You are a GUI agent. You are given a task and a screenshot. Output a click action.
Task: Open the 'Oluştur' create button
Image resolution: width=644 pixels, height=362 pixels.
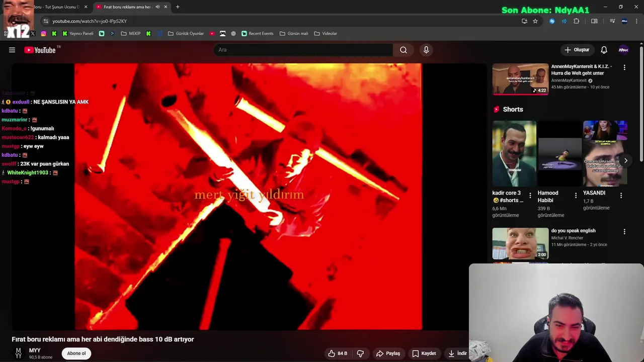(577, 50)
